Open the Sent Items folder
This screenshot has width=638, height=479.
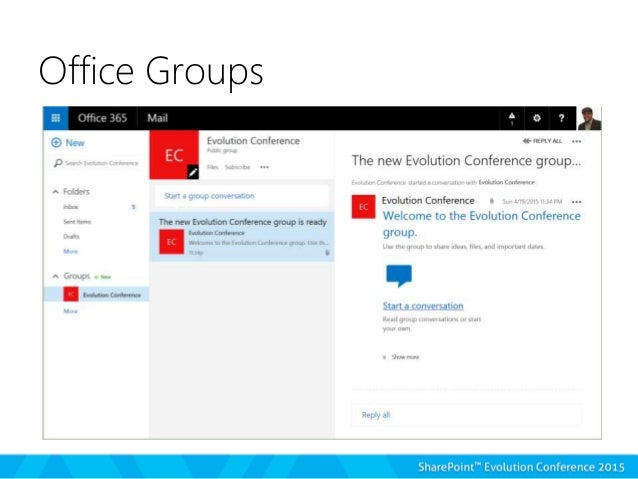click(77, 222)
